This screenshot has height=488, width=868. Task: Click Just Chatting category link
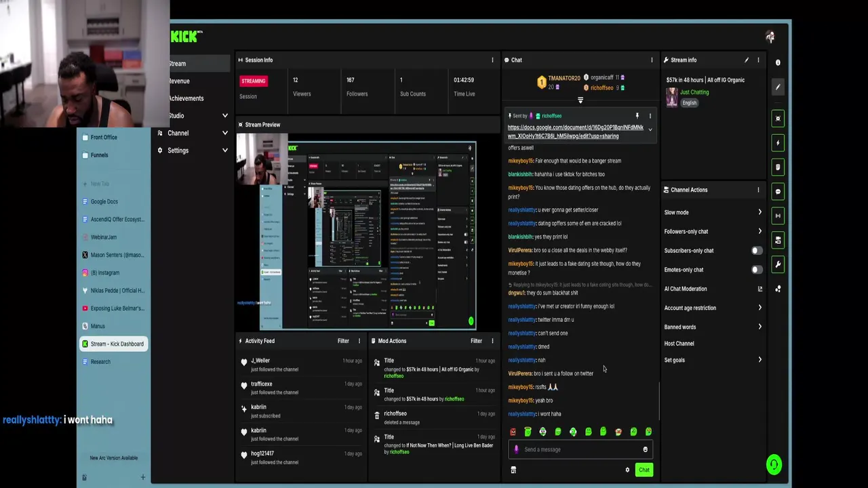(694, 92)
